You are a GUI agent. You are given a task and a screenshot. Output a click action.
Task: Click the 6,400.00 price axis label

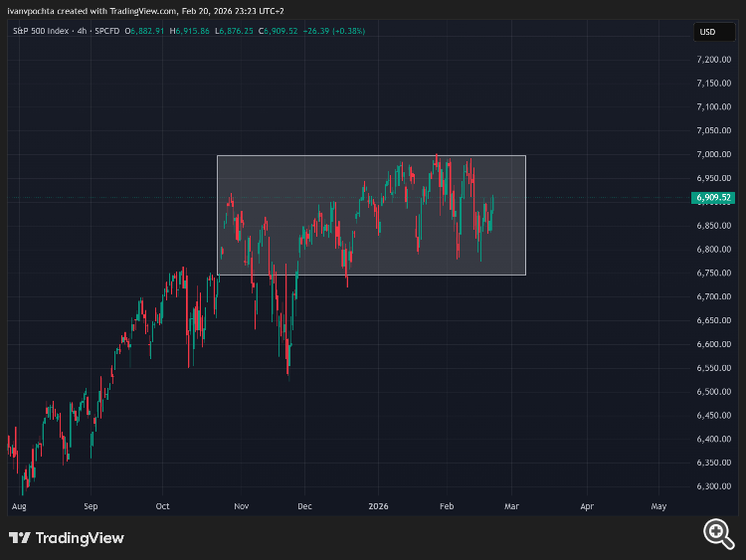(x=713, y=439)
